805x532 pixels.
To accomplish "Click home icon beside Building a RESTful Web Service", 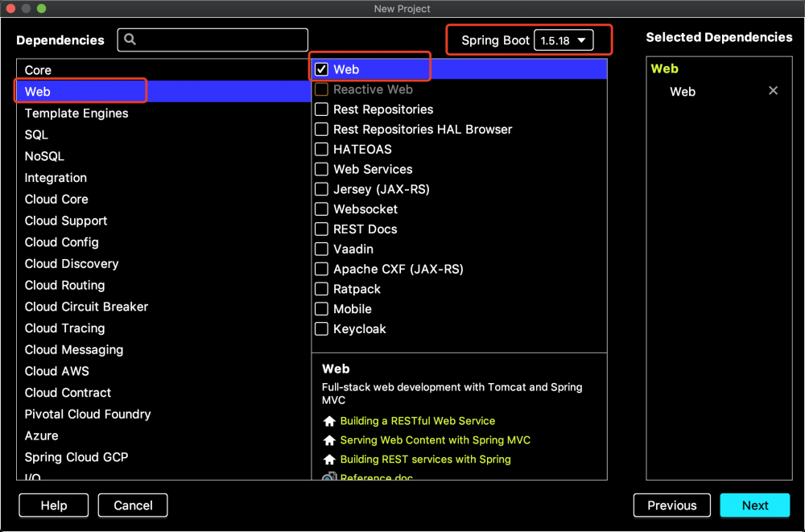I will click(x=329, y=421).
